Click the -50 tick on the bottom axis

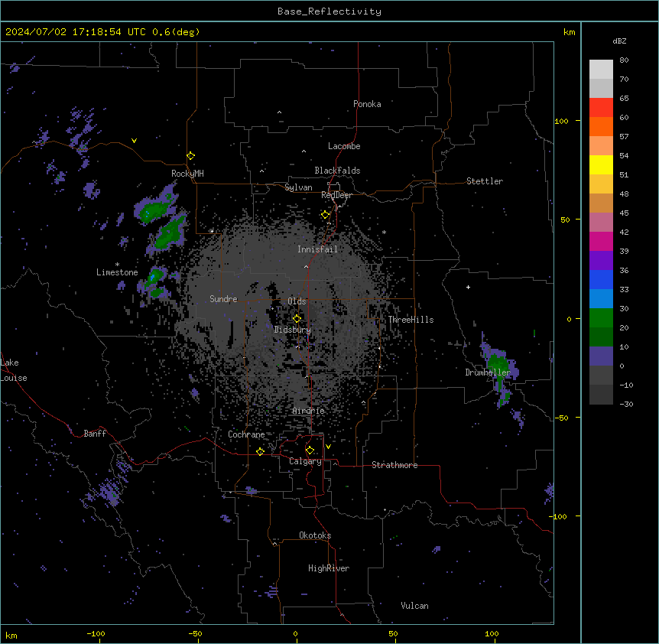[x=195, y=633]
